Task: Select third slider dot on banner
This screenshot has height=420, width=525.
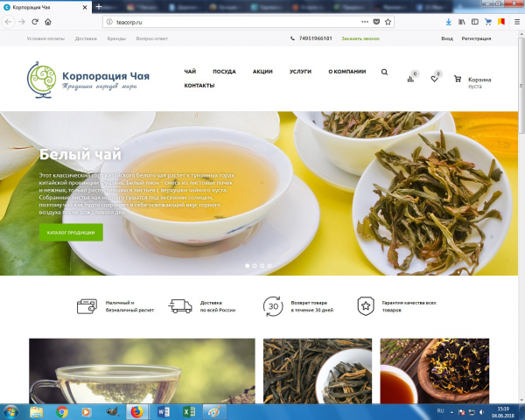Action: [x=262, y=266]
